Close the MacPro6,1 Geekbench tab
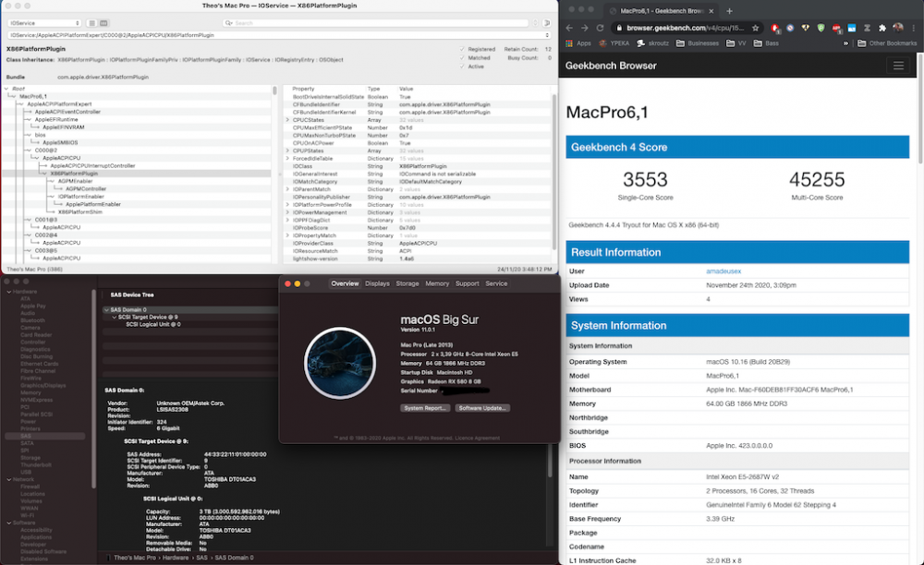This screenshot has height=565, width=924. click(711, 10)
